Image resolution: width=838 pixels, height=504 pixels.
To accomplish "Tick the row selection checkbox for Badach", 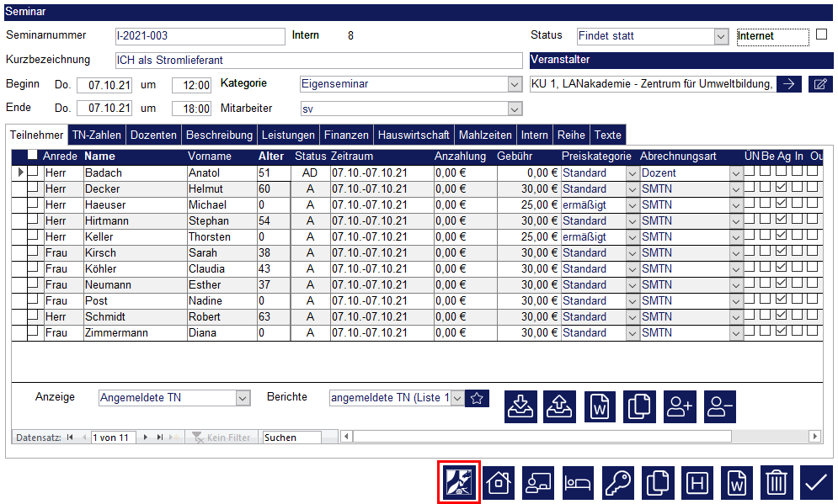I will coord(33,172).
